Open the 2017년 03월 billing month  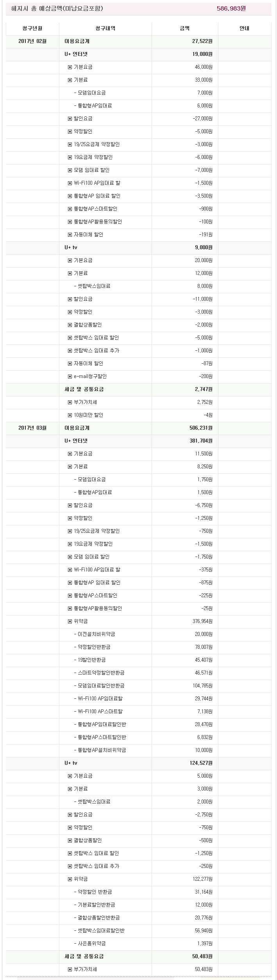tap(32, 428)
